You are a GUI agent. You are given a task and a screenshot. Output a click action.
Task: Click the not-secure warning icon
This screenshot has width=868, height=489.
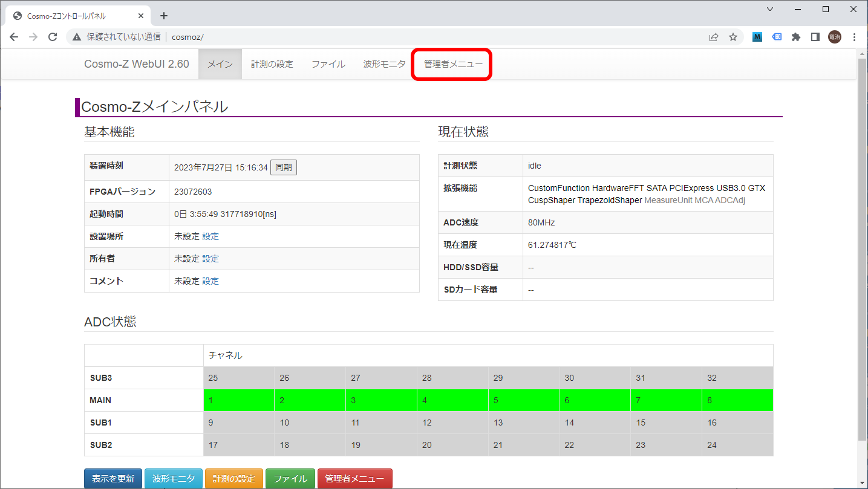point(77,37)
